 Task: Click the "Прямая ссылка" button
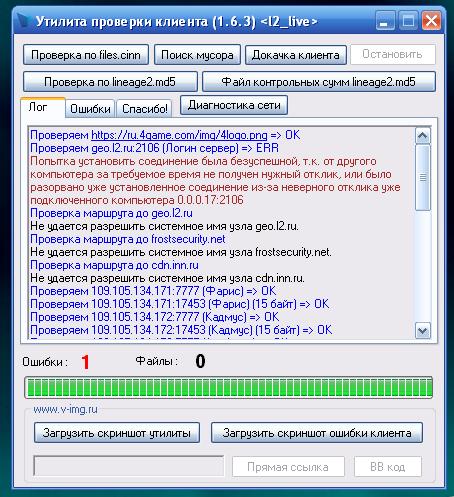pyautogui.click(x=288, y=467)
